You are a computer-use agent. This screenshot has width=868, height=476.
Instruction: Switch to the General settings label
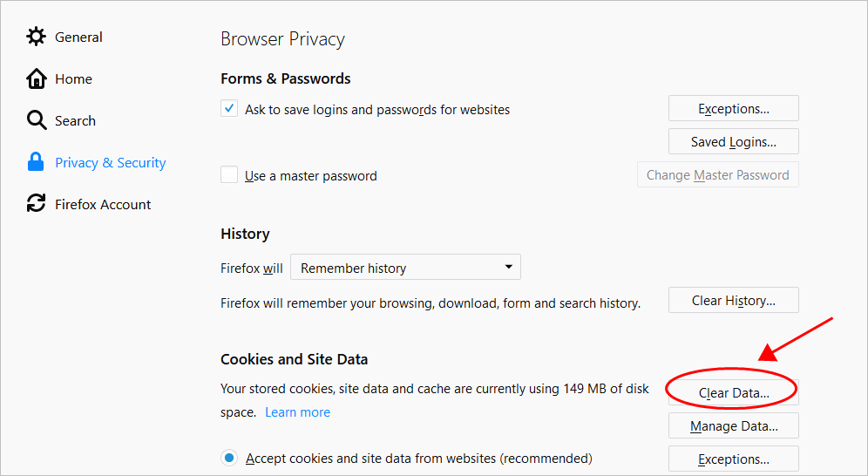pos(78,37)
